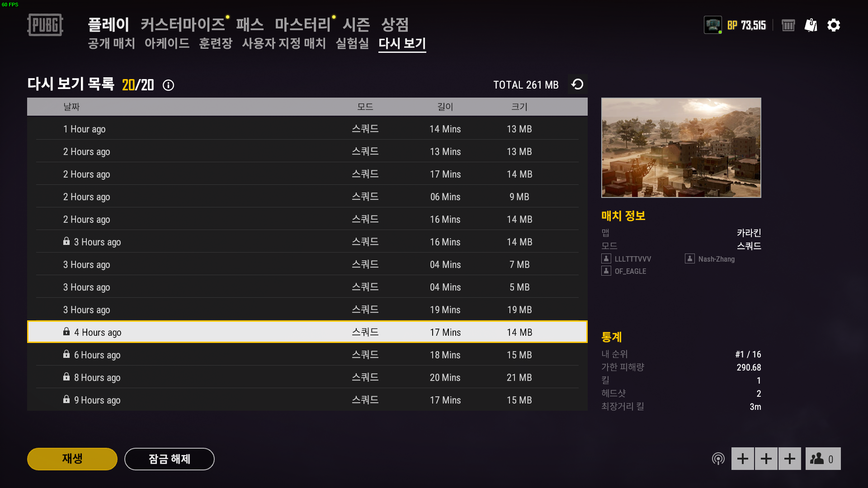
Task: Click the 잠금 해제 button
Action: coord(169,459)
